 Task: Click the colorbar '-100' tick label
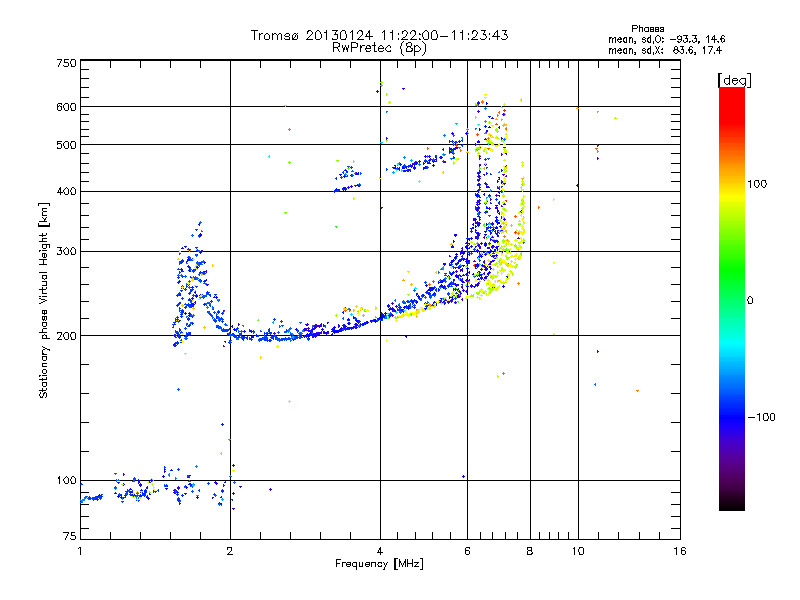[x=761, y=417]
